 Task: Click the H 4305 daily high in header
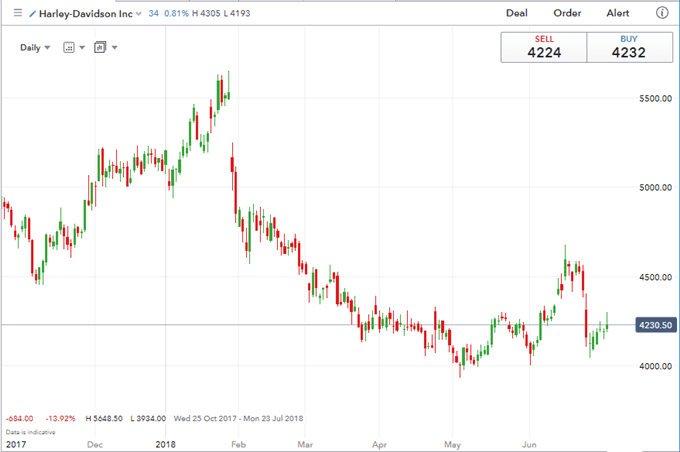click(x=206, y=13)
